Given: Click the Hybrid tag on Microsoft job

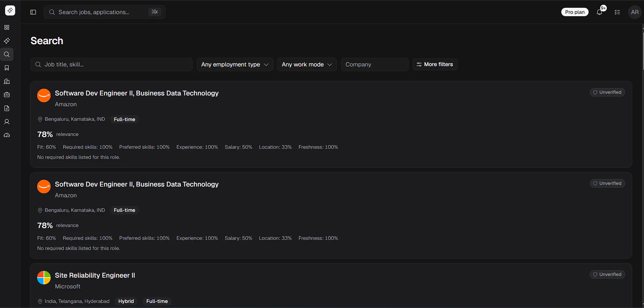Looking at the screenshot, I should (x=126, y=301).
